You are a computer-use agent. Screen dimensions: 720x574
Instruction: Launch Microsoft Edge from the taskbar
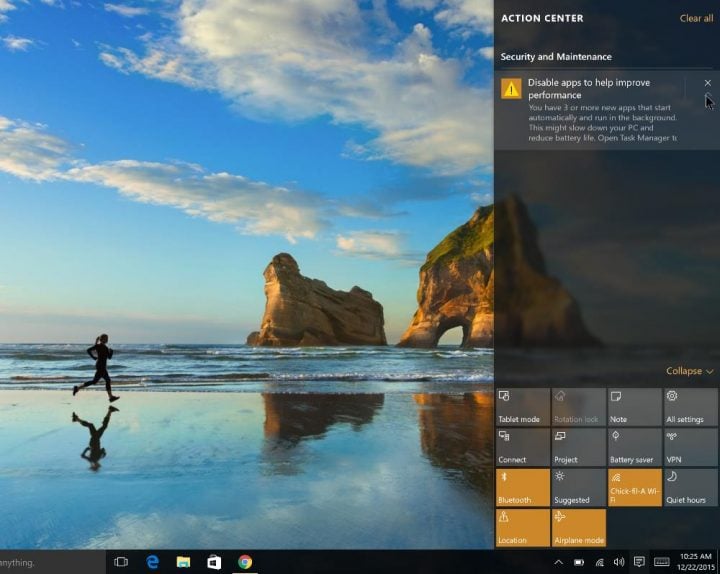[153, 562]
